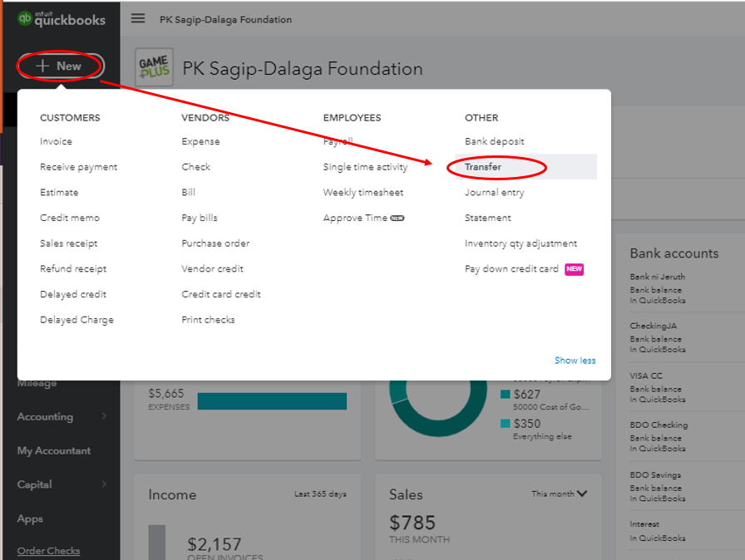The height and width of the screenshot is (560, 745).
Task: Open Apps in the sidebar
Action: coord(30,519)
